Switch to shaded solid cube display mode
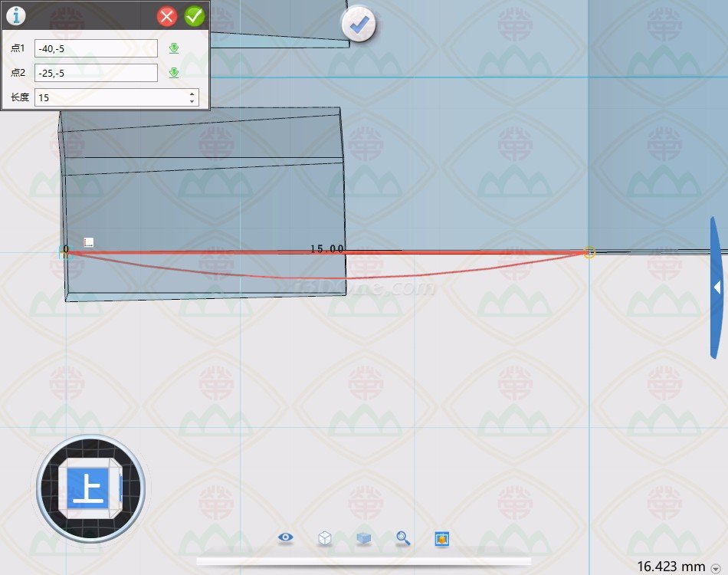This screenshot has width=728, height=575. click(364, 538)
